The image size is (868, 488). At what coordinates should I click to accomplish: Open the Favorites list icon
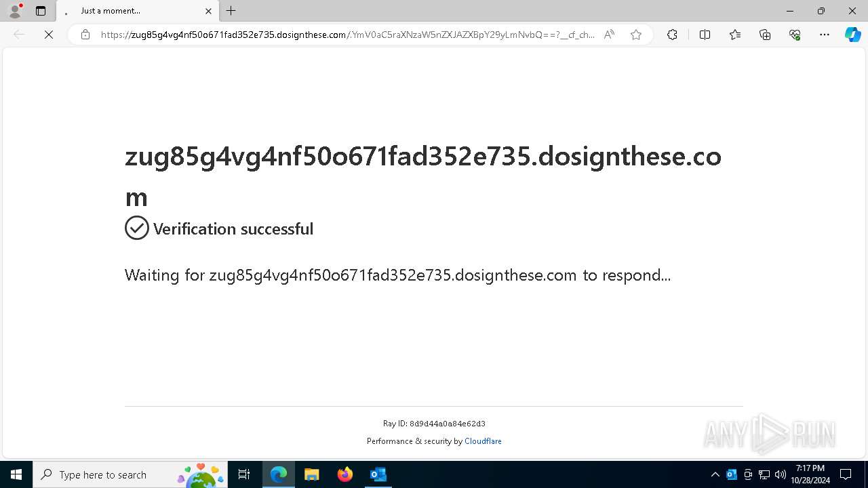pos(735,35)
